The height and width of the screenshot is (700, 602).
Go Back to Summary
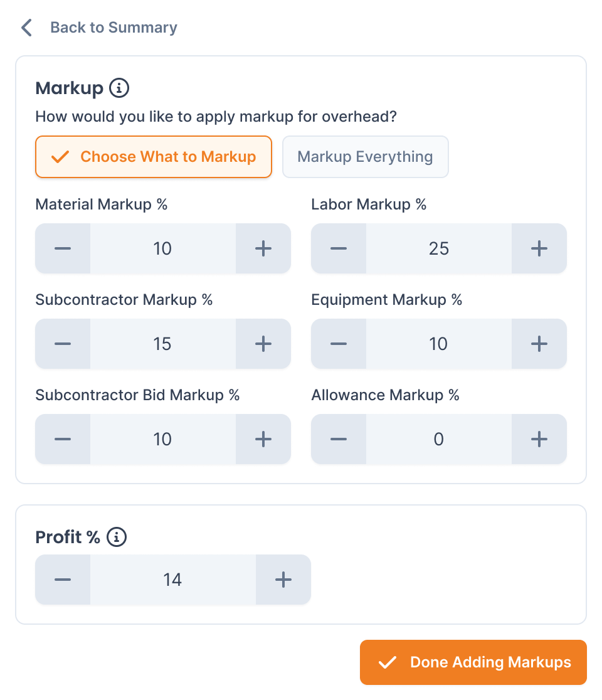tap(114, 28)
